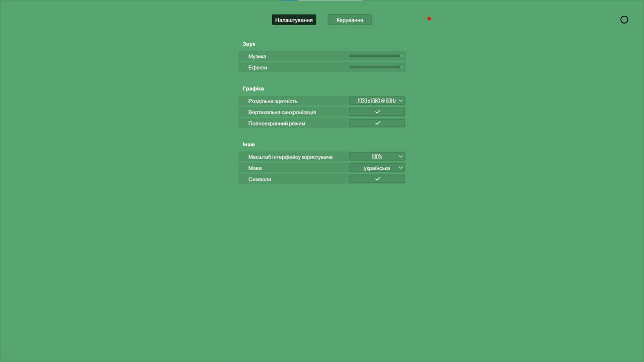The width and height of the screenshot is (644, 362).
Task: Click the Ефекти volume slider track
Action: (375, 67)
